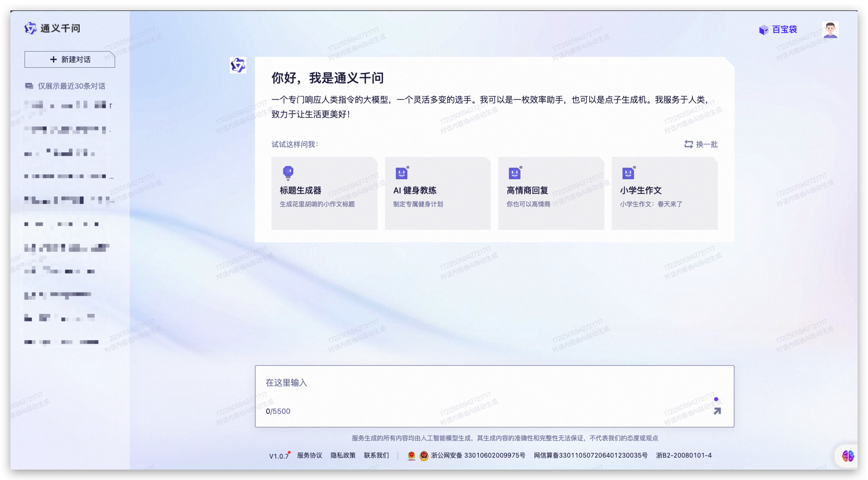Click the lightbulb icon on 标题生成器 card
The width and height of the screenshot is (868, 480).
(288, 173)
